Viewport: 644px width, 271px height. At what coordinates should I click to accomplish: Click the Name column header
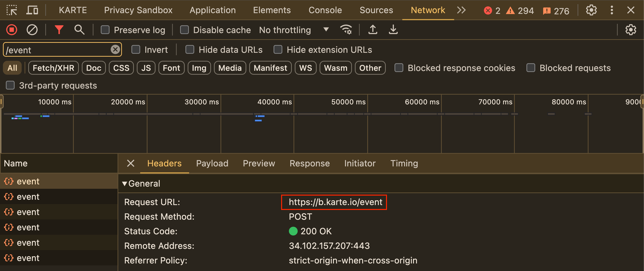click(59, 163)
